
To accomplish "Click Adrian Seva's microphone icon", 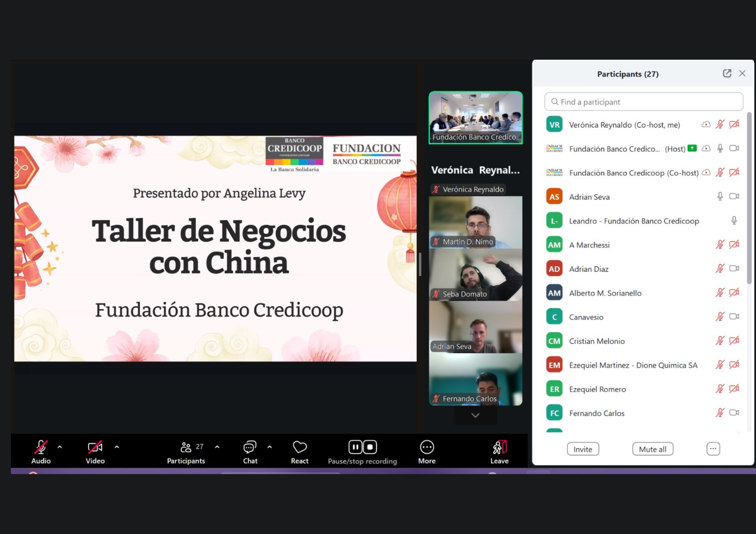I will coord(720,196).
